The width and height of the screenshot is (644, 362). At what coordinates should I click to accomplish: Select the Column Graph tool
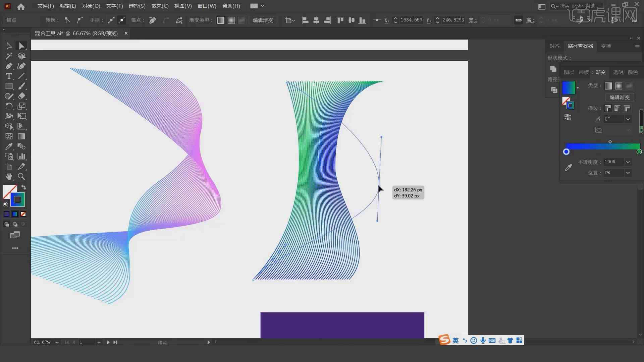[21, 157]
